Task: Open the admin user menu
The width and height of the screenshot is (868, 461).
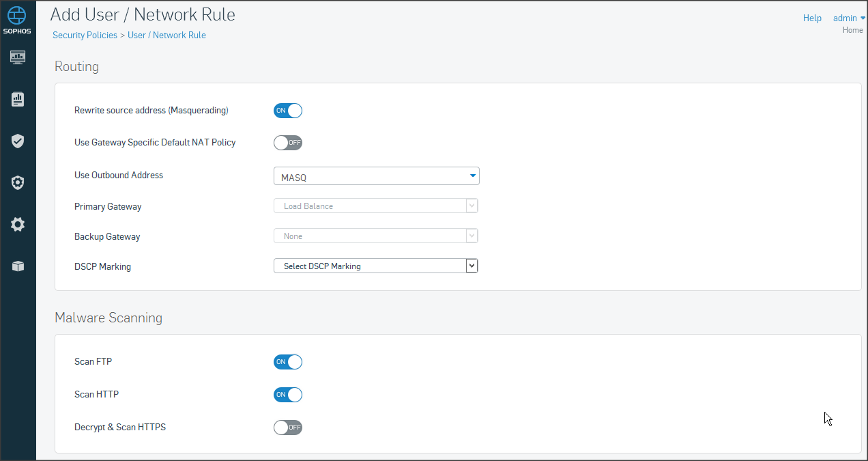Action: 848,18
